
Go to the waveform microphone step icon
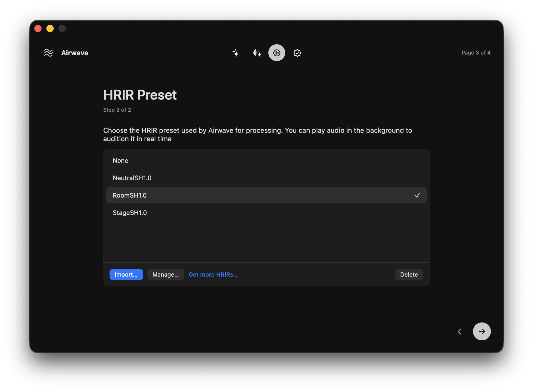point(256,53)
